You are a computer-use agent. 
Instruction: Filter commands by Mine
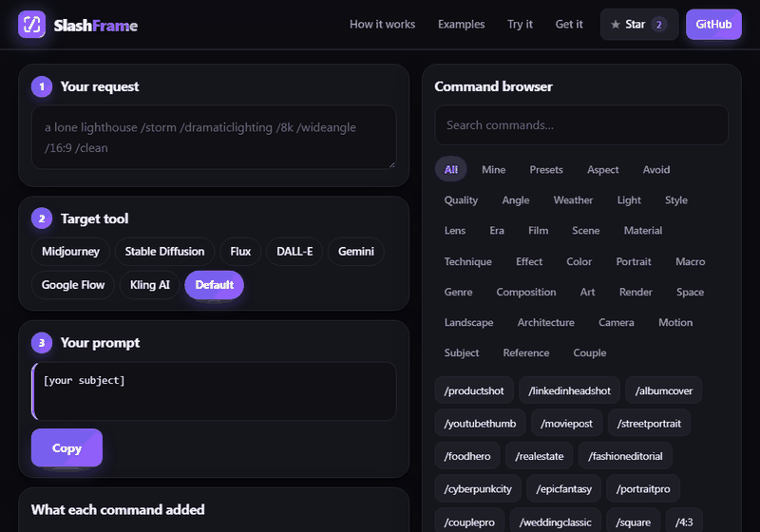(493, 170)
